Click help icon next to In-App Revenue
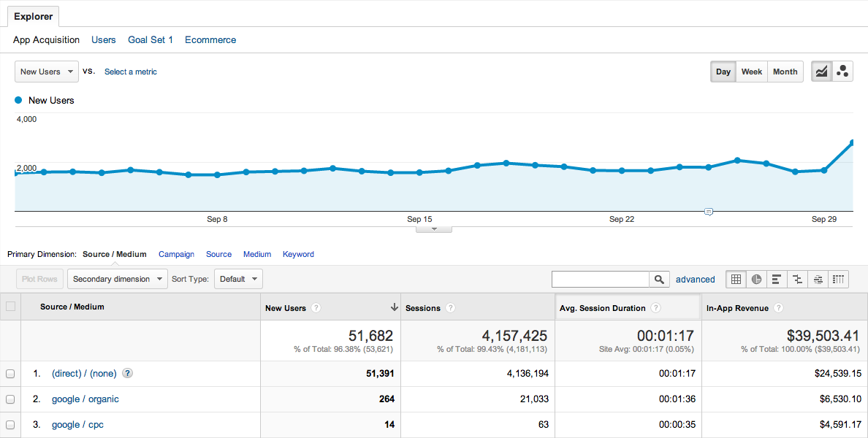Viewport: 868px width, 438px height. (778, 308)
